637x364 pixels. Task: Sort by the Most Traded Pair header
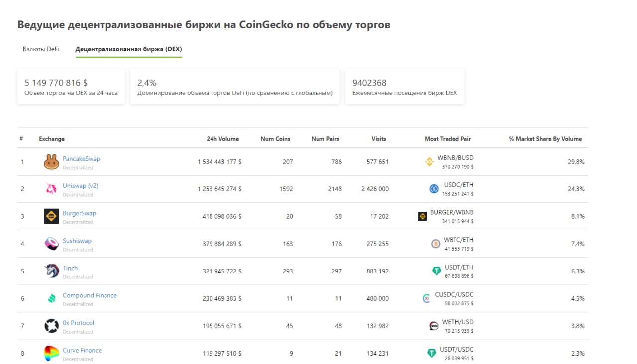(x=448, y=139)
